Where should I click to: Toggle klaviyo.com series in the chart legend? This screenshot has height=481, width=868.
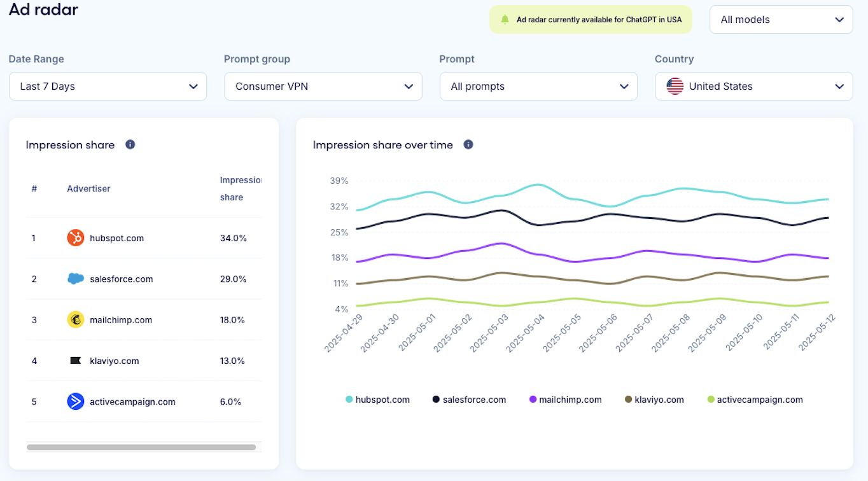[654, 400]
